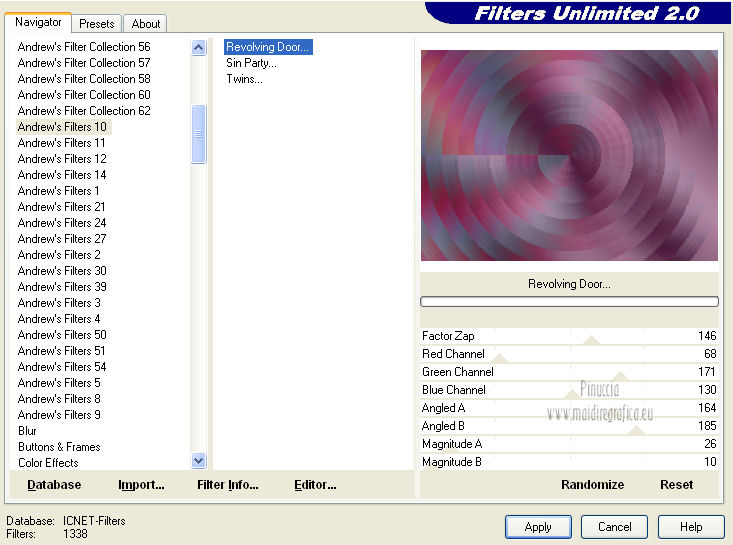Select Andrew's Filters 4 category
The image size is (733, 545).
click(59, 319)
